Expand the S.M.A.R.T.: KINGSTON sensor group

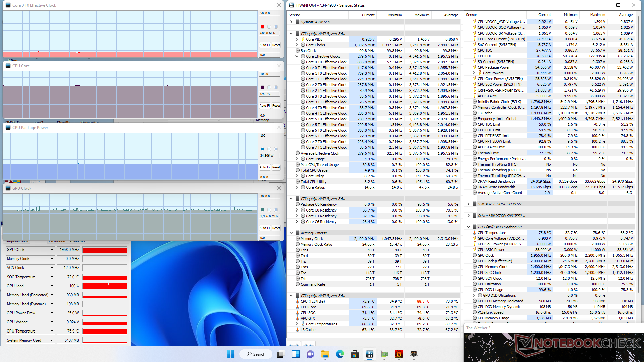click(x=469, y=204)
